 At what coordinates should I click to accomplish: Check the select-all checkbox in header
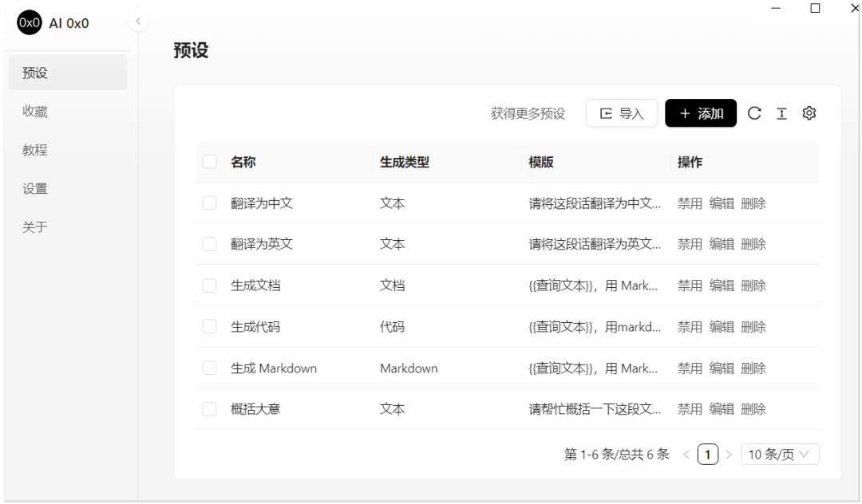click(x=209, y=161)
